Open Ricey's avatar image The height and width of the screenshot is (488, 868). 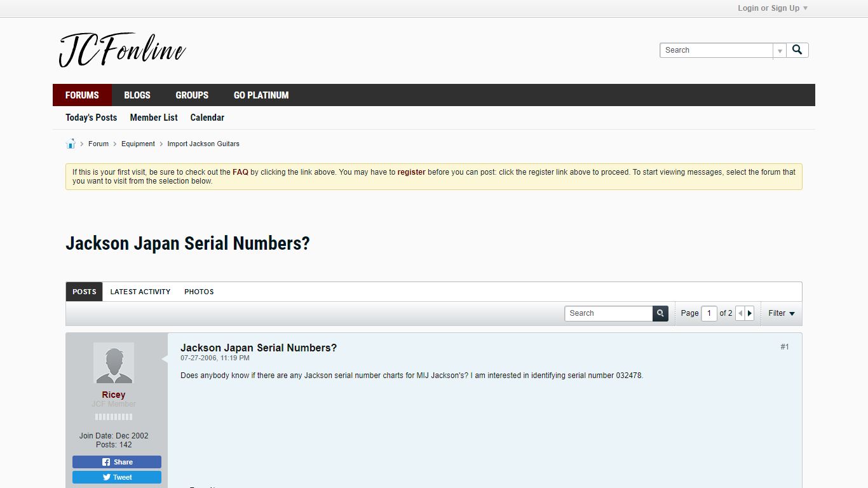(x=114, y=363)
